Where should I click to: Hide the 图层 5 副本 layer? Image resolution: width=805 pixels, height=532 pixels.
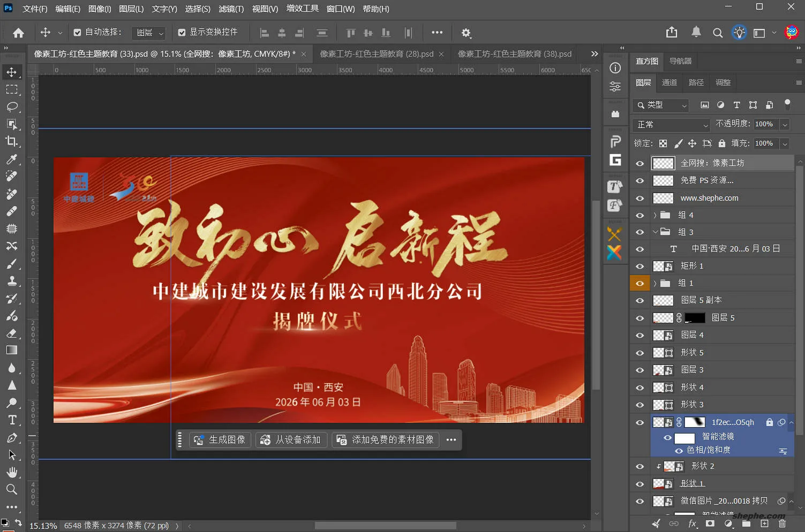(640, 300)
